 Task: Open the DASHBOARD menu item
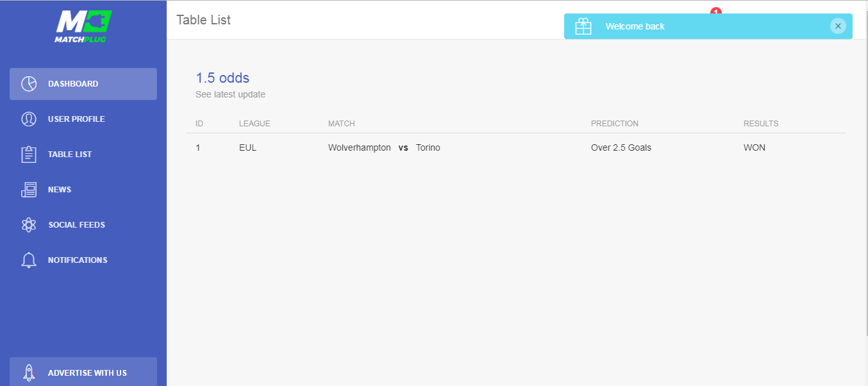83,84
